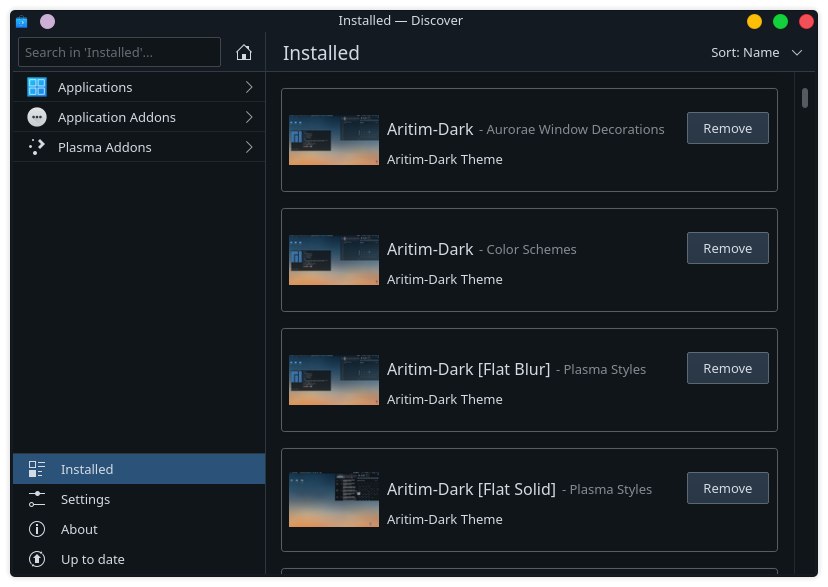Click the '- Color Schemes' label

click(x=528, y=249)
